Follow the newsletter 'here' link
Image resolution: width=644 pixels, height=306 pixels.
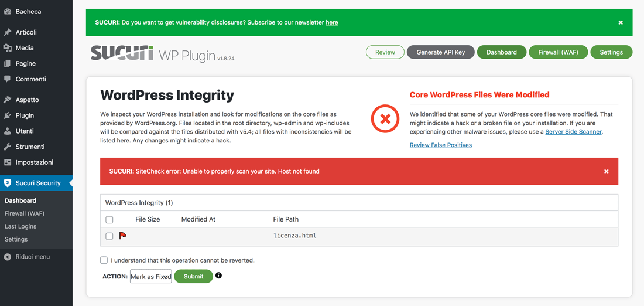pos(332,22)
